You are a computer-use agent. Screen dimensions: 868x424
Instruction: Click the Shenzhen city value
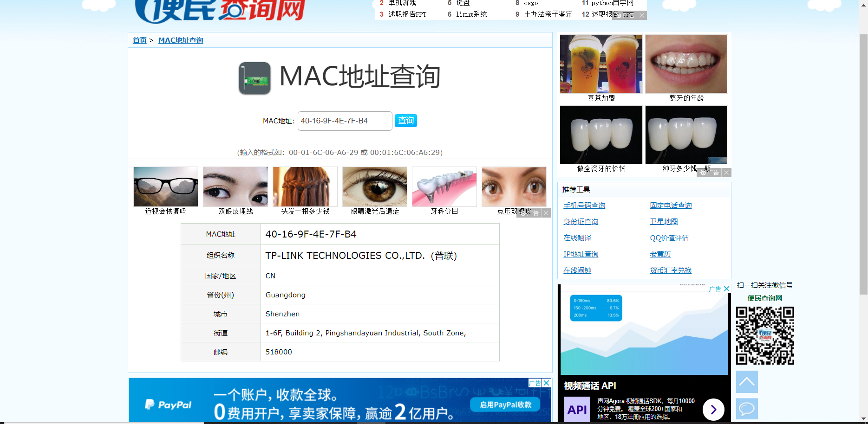tap(282, 314)
